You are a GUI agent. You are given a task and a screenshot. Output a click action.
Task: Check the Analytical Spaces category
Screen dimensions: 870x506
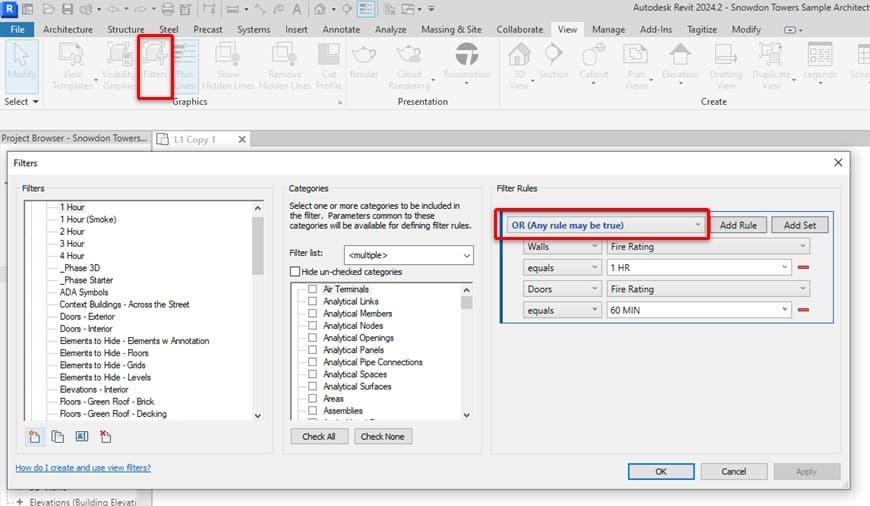[312, 375]
